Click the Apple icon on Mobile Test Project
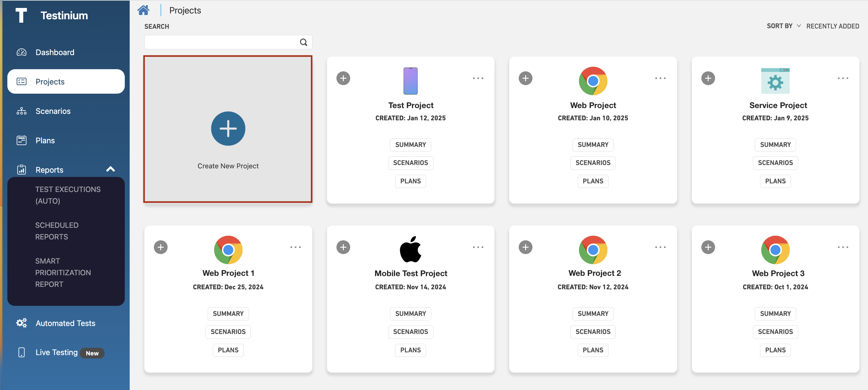The image size is (868, 390). (410, 249)
